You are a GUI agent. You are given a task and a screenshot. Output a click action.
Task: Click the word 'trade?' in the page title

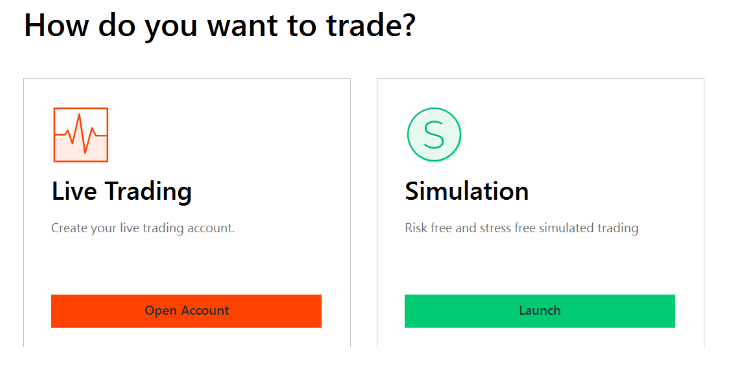click(371, 25)
